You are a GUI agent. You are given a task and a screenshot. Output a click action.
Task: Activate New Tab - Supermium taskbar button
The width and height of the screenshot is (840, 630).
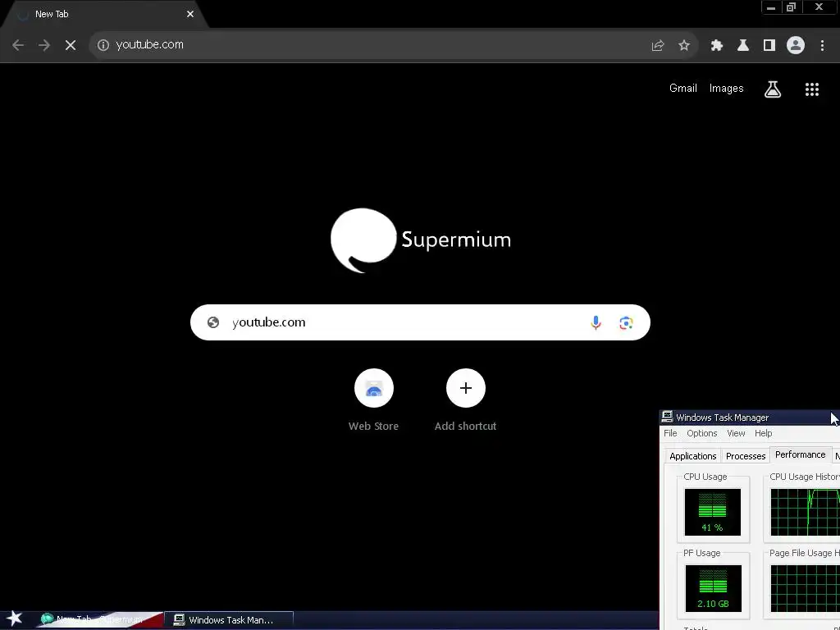click(99, 620)
